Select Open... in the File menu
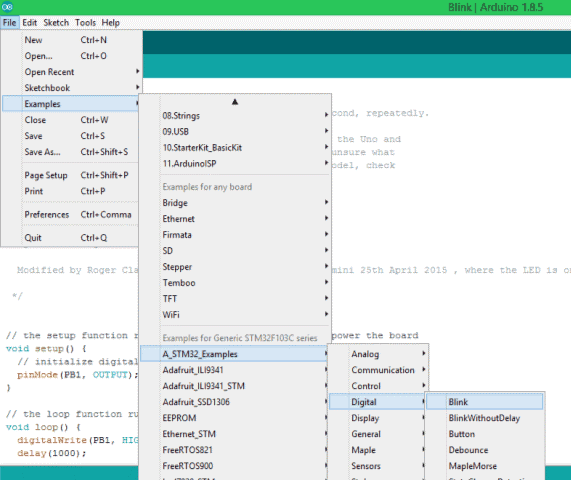This screenshot has width=571, height=480. [71, 56]
